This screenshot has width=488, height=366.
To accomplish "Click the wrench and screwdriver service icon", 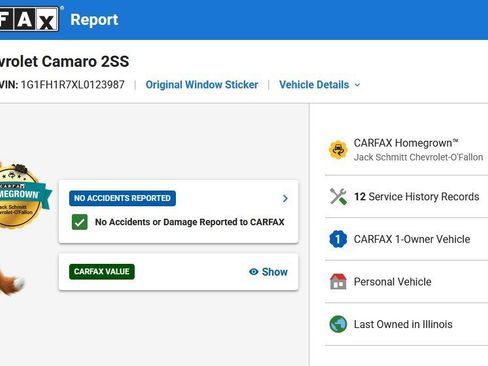I will point(338,196).
